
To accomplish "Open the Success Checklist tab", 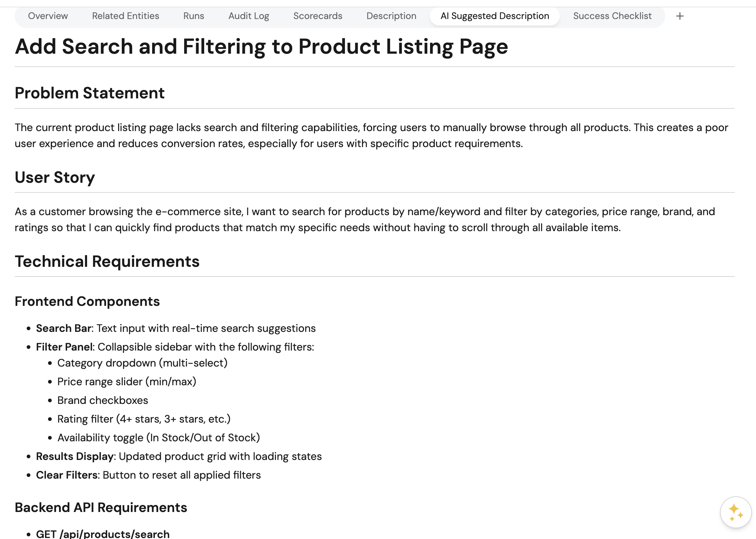I will coord(612,16).
